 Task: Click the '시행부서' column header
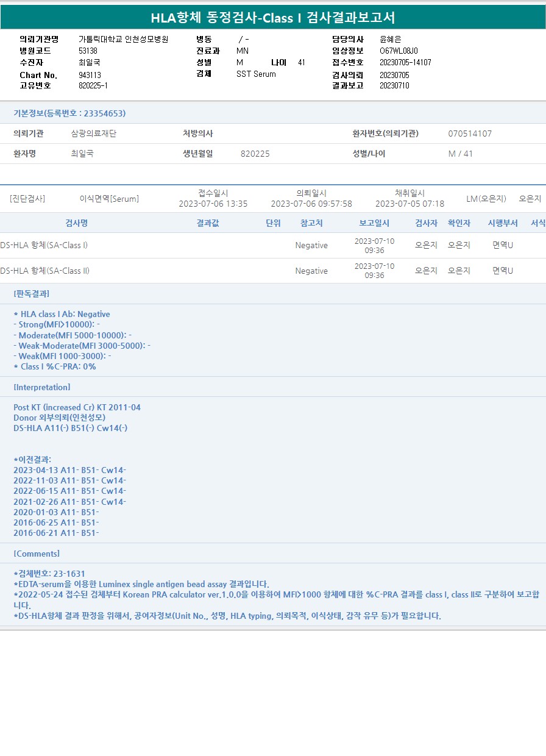(x=503, y=223)
